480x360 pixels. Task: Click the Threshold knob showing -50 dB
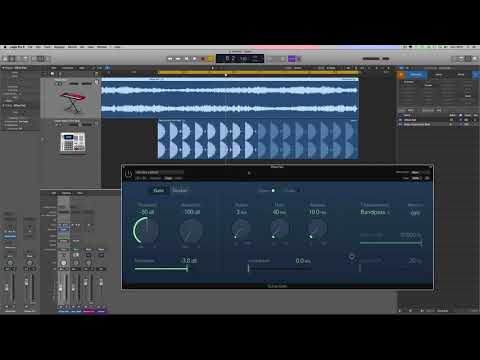click(x=147, y=230)
